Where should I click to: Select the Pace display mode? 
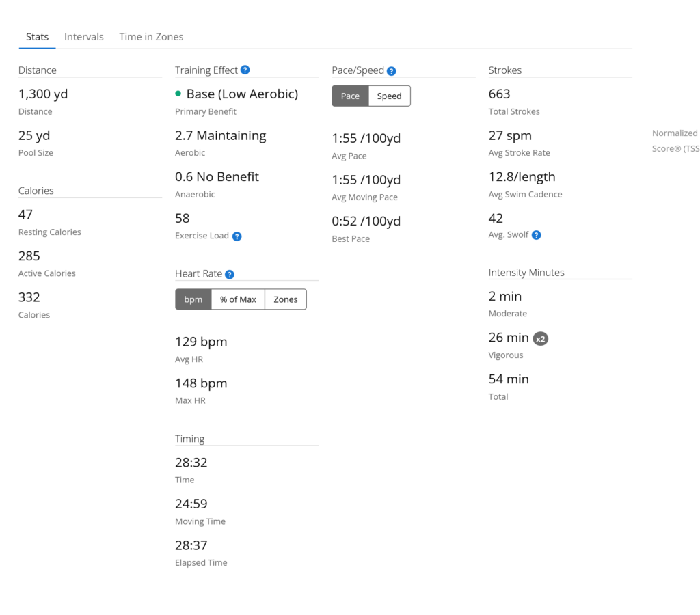point(350,96)
